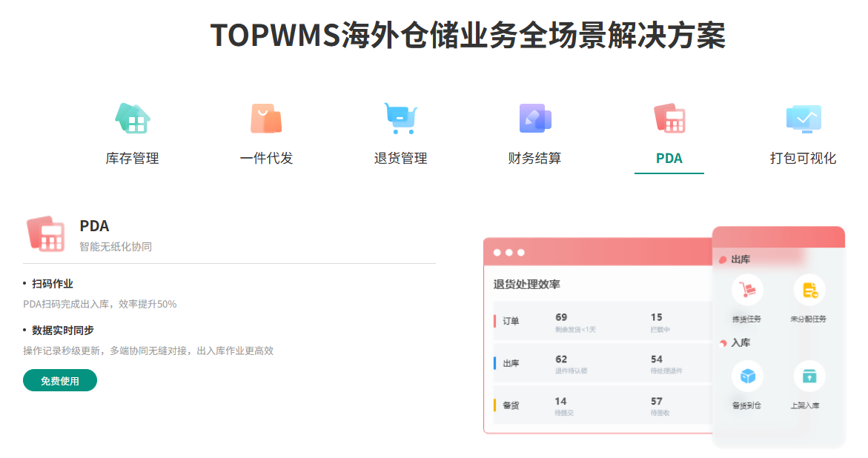868x458 pixels.
Task: Select the 上架入库 teal archive icon
Action: [x=809, y=376]
